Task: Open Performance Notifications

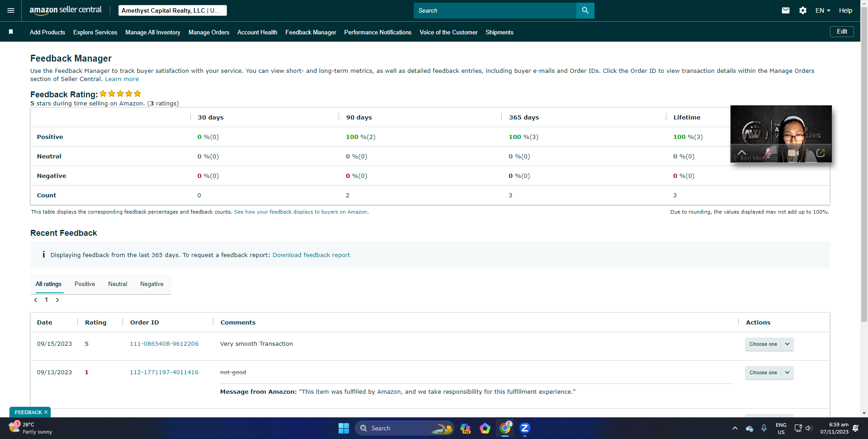Action: (378, 32)
